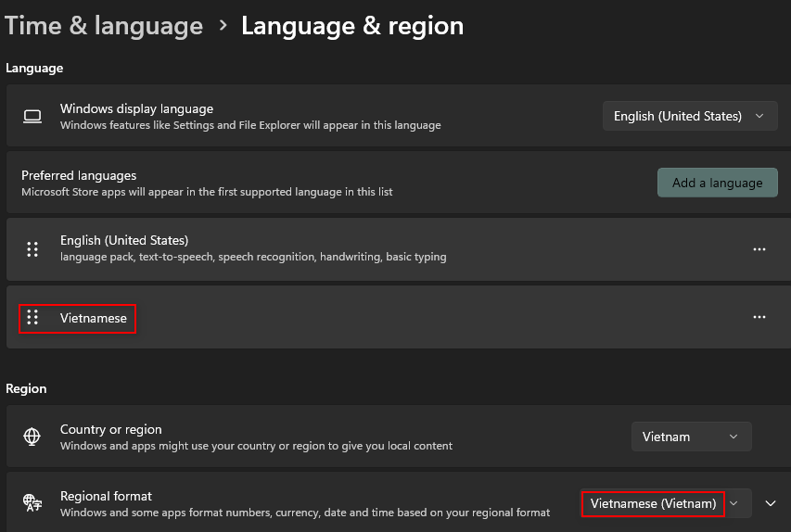Click the Language & region page title
Screen dimensions: 791x532
352,26
